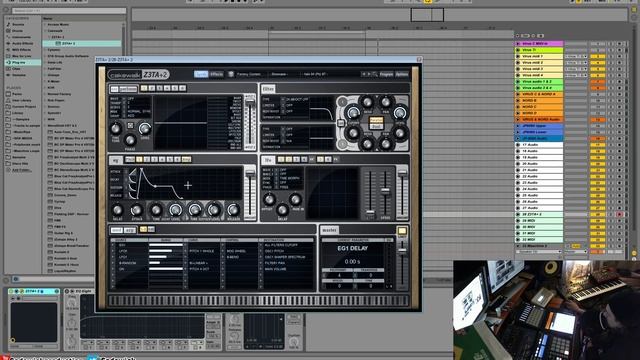Open oscillator Mode dropdown
Image resolution: width=640 pixels, height=360 pixels.
point(125,111)
